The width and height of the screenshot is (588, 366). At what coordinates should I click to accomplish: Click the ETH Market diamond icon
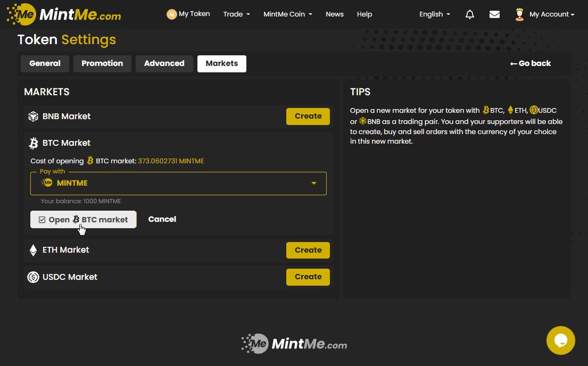pyautogui.click(x=33, y=250)
